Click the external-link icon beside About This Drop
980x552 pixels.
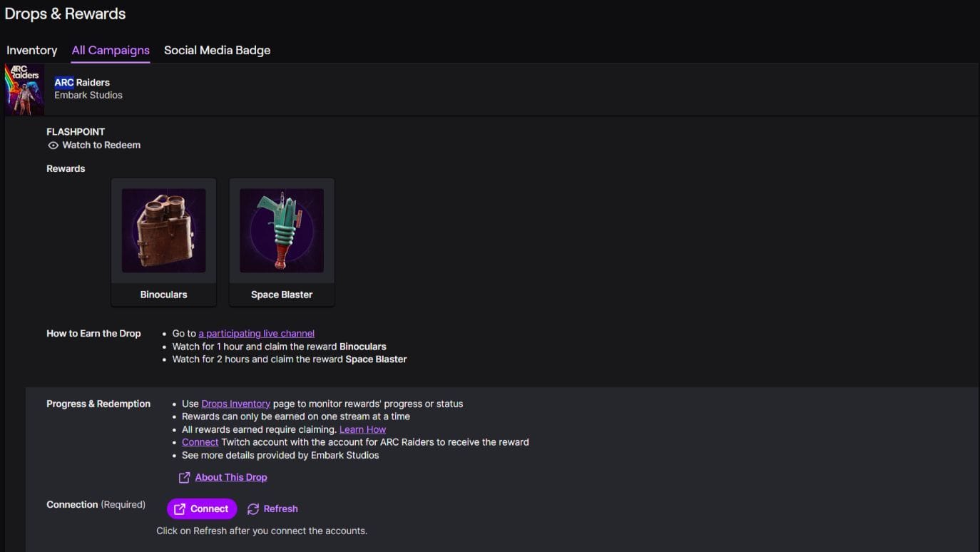[184, 478]
